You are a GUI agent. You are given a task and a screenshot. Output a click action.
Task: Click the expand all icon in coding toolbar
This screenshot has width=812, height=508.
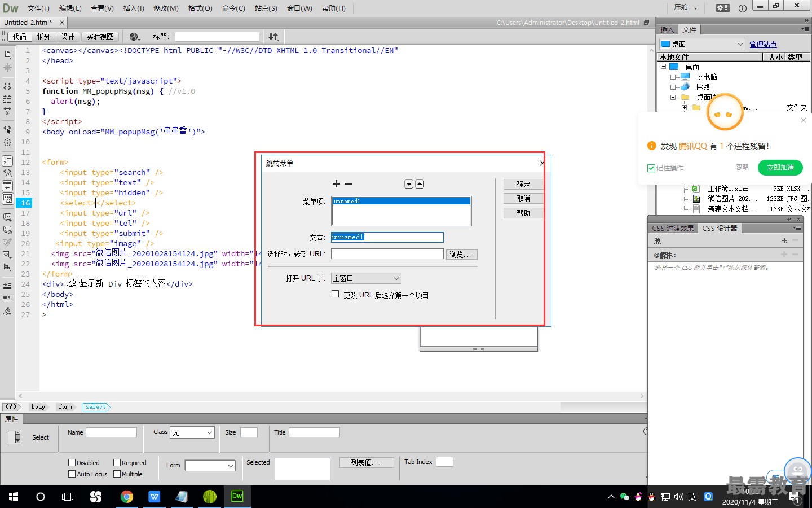[x=7, y=111]
